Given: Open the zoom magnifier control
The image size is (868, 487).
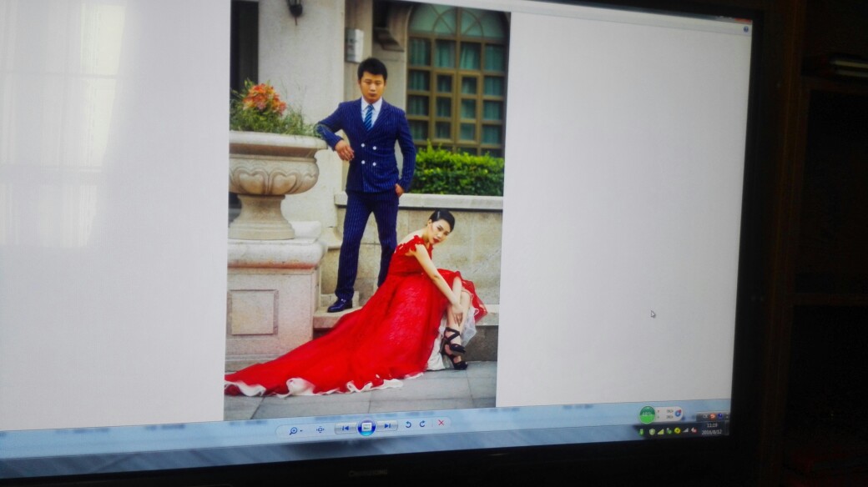Looking at the screenshot, I should (295, 430).
